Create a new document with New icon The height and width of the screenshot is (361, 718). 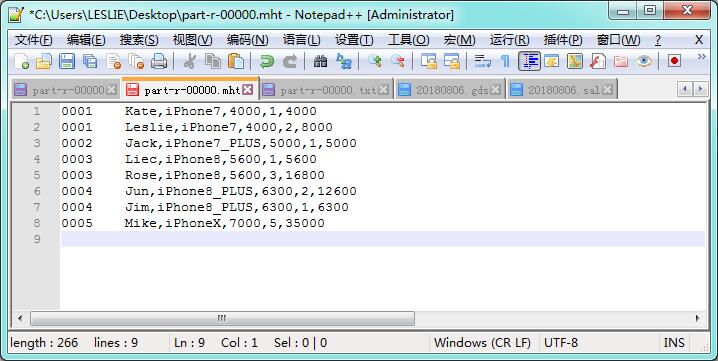click(x=21, y=61)
